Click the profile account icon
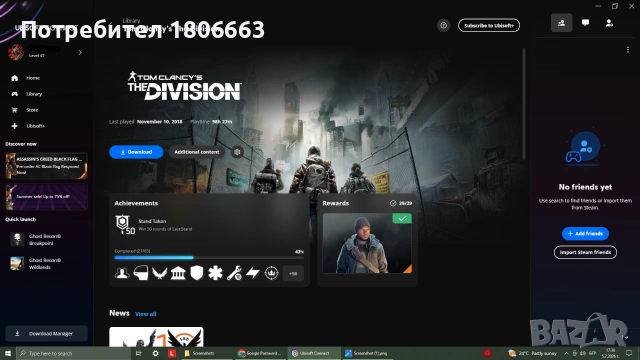This screenshot has height=360, width=640. pyautogui.click(x=609, y=23)
